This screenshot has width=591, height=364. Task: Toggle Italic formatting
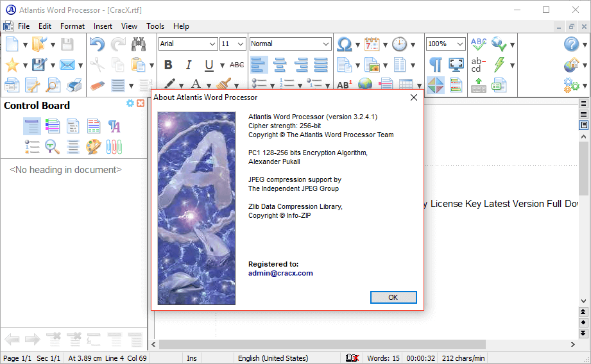point(189,65)
